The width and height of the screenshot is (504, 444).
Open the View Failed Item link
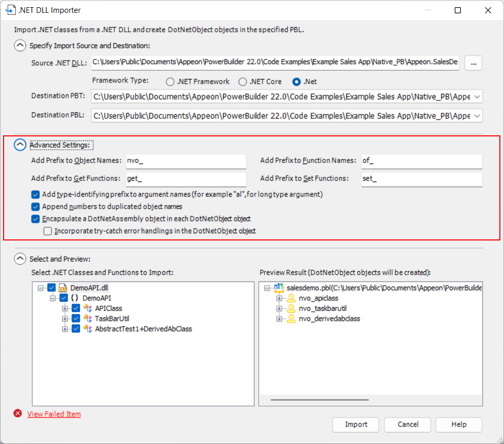click(54, 414)
